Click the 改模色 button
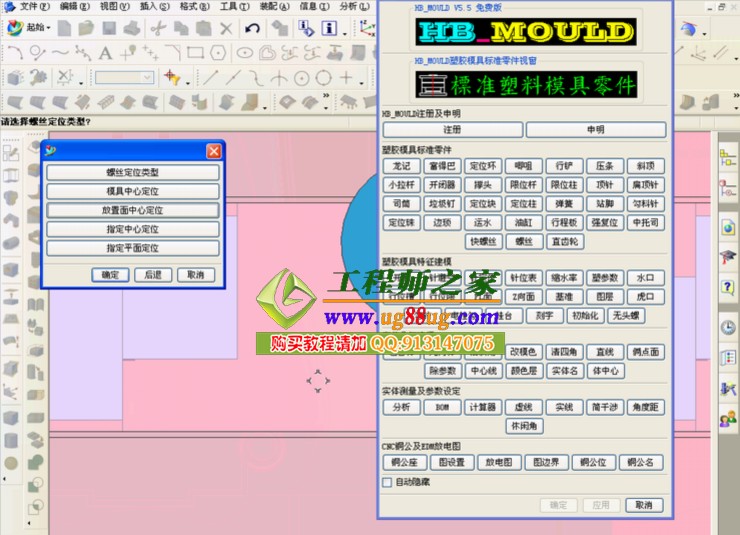 click(524, 351)
